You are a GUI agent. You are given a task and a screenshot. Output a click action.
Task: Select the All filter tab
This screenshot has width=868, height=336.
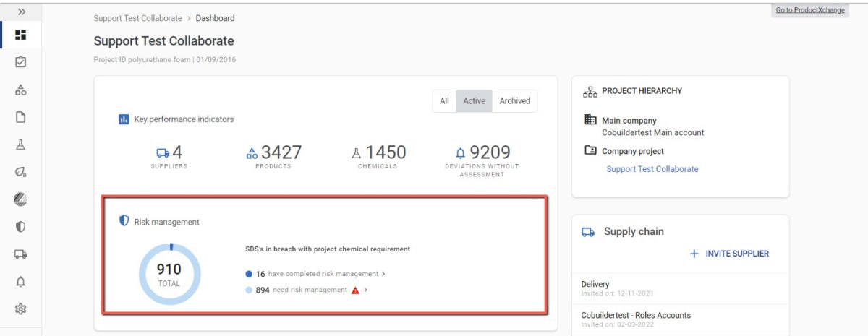click(x=444, y=101)
